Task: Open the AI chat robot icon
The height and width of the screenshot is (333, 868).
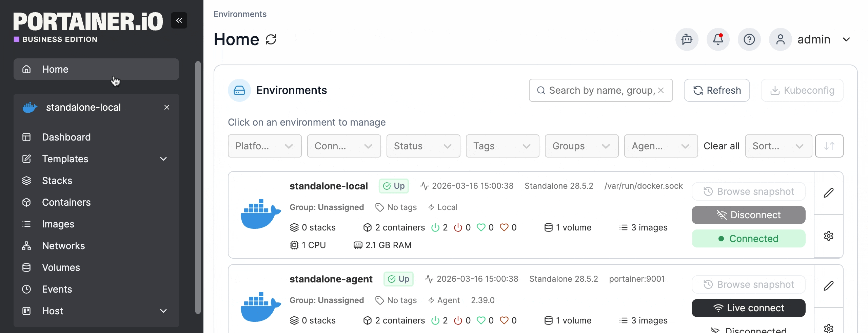Action: pyautogui.click(x=687, y=39)
